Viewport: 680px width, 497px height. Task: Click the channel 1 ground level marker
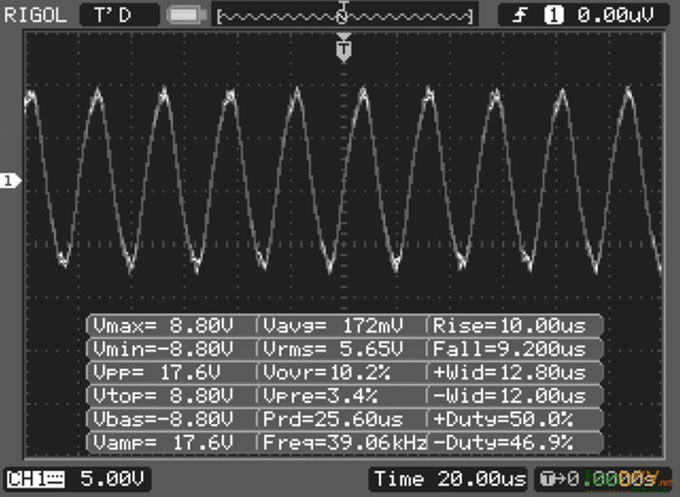[10, 181]
